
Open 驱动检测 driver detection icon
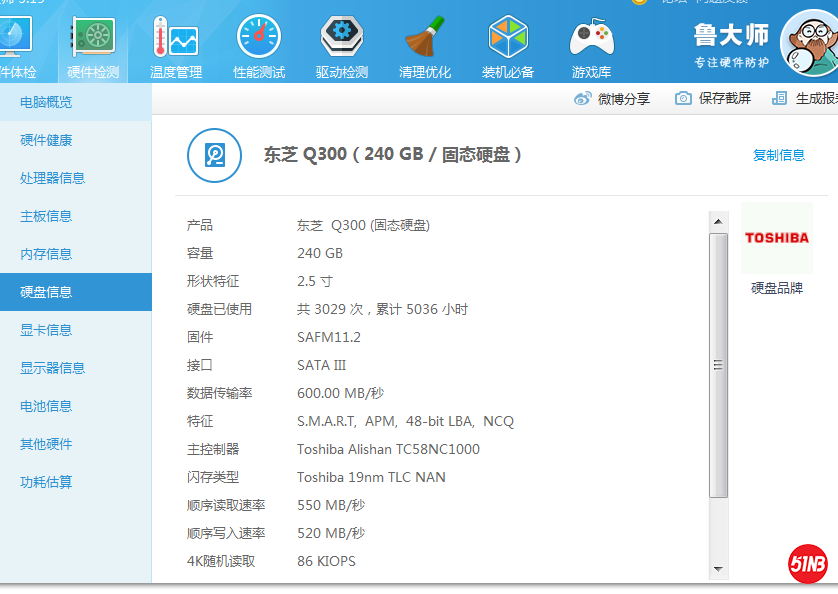pyautogui.click(x=342, y=40)
